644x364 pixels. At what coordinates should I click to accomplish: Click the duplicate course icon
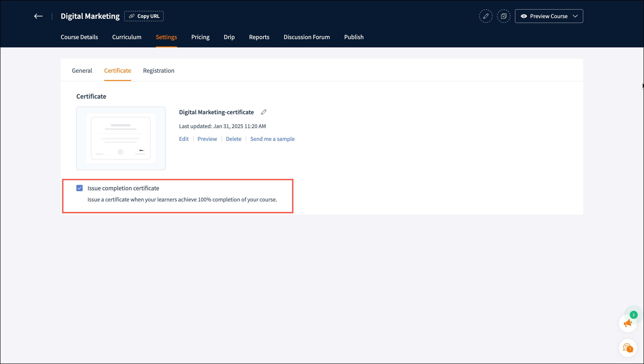pyautogui.click(x=504, y=16)
